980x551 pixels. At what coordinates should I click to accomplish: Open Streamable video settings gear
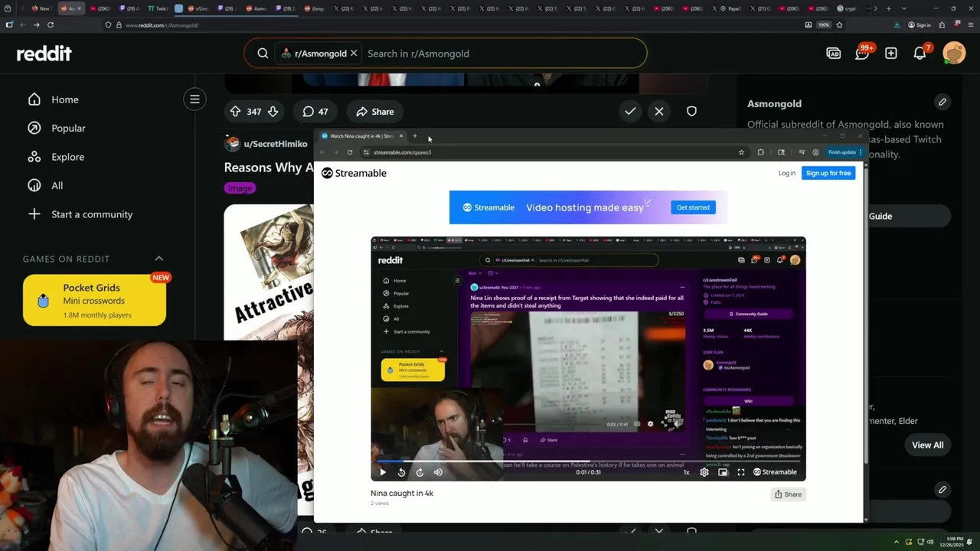(704, 472)
